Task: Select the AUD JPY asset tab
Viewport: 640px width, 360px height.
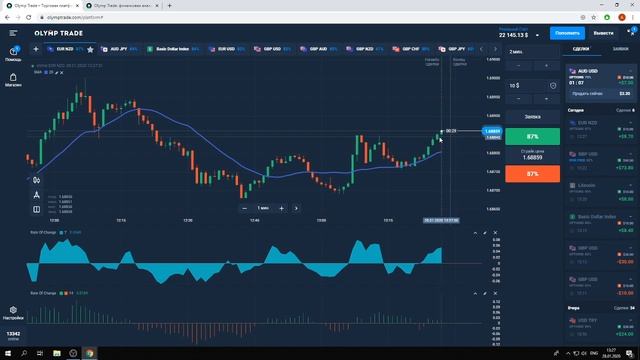Action: pos(120,49)
